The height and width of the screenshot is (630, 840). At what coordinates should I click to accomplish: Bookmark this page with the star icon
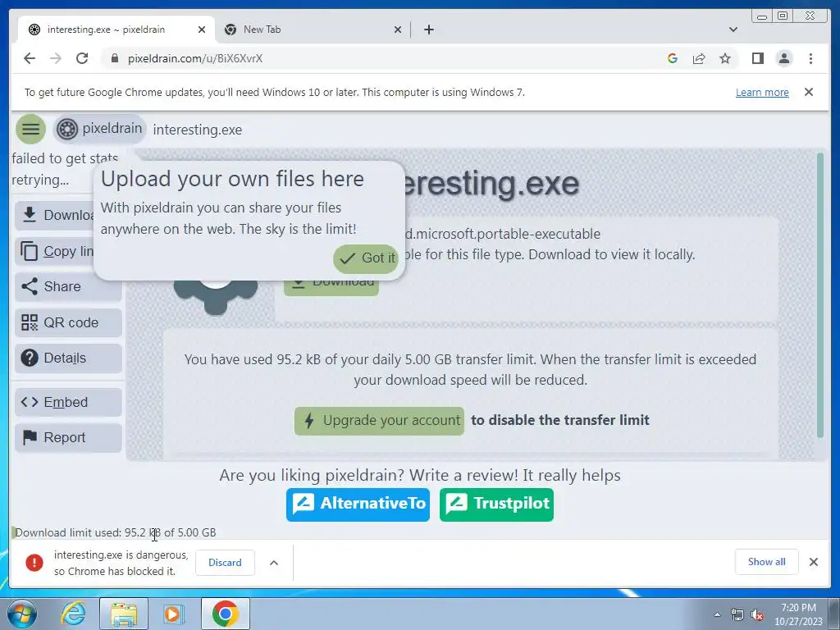(x=725, y=58)
